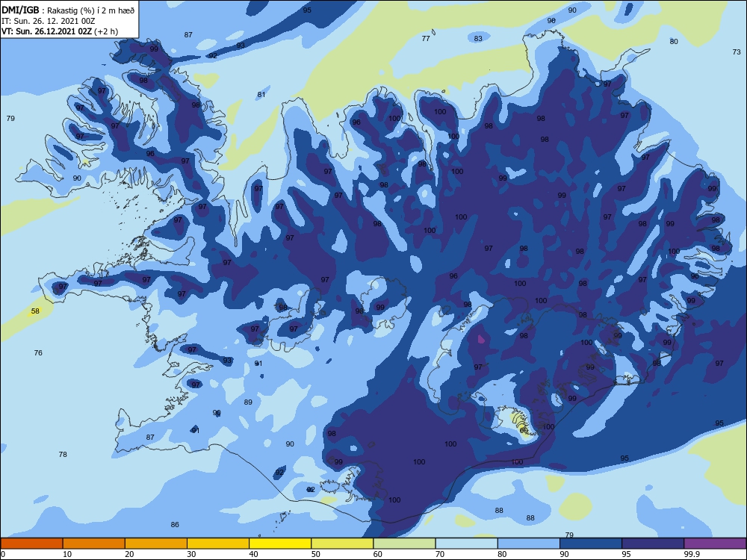The width and height of the screenshot is (747, 560).
Task: Click the 60 value on the glacier
Action: point(524,431)
